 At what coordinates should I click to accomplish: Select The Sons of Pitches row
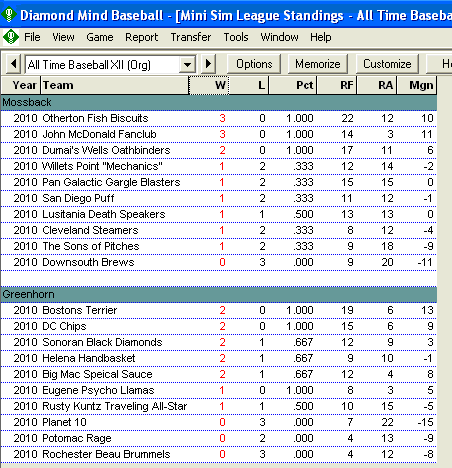(219, 246)
